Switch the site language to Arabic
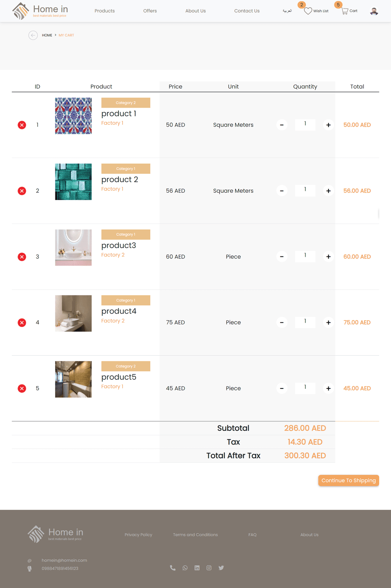Image resolution: width=391 pixels, height=588 pixels. pos(287,11)
